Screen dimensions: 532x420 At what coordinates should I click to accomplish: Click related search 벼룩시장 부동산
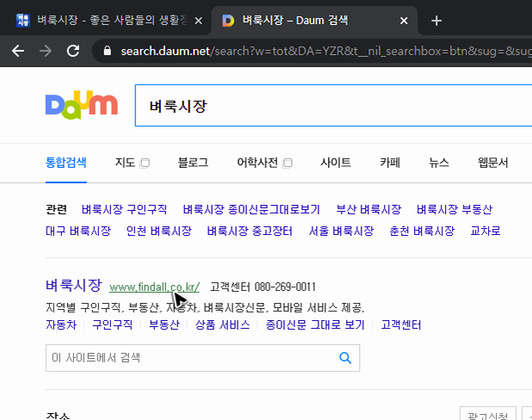pos(455,209)
